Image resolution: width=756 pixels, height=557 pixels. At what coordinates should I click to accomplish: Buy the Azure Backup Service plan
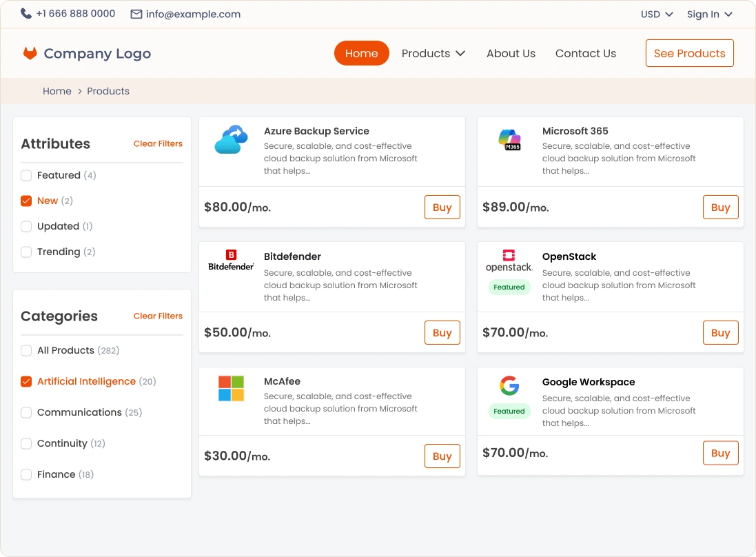442,207
